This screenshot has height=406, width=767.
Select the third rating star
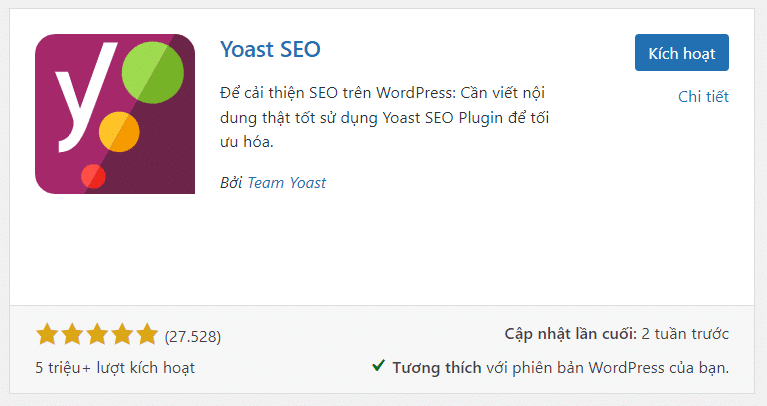click(97, 334)
